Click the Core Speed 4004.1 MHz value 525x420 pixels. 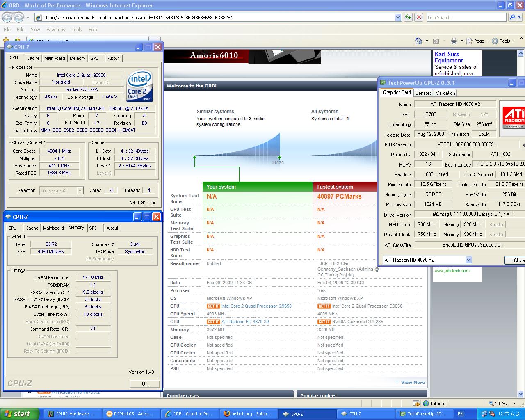pyautogui.click(x=59, y=151)
